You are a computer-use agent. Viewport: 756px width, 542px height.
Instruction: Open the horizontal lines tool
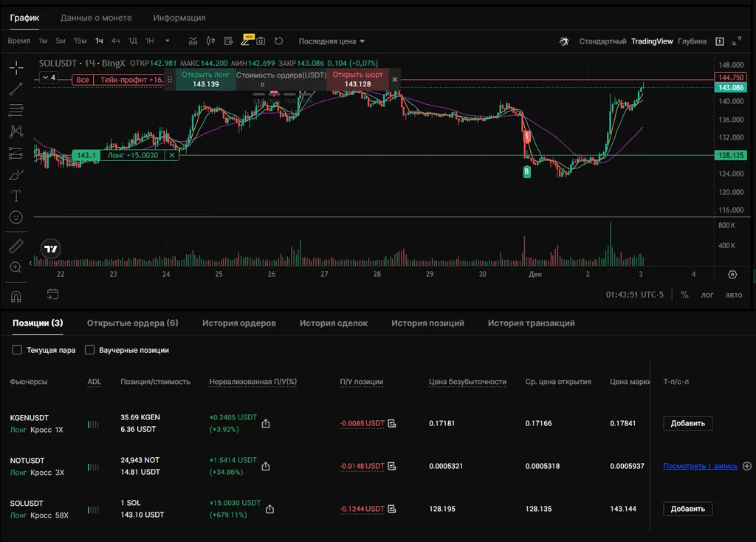[16, 111]
